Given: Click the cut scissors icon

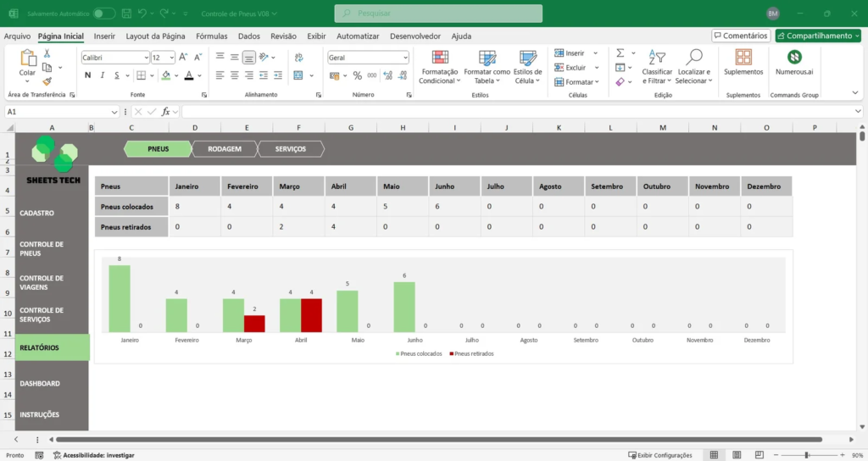Looking at the screenshot, I should coord(47,53).
